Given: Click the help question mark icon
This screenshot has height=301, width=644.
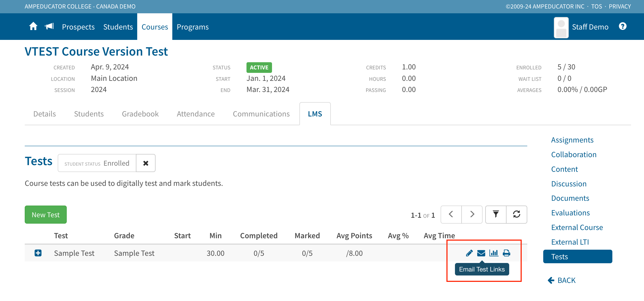Looking at the screenshot, I should [622, 26].
